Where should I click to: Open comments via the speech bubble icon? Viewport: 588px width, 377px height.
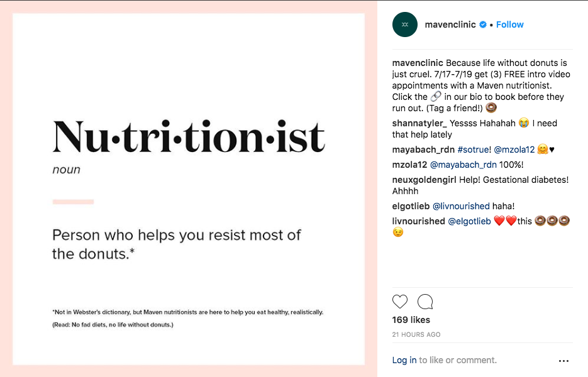(425, 302)
